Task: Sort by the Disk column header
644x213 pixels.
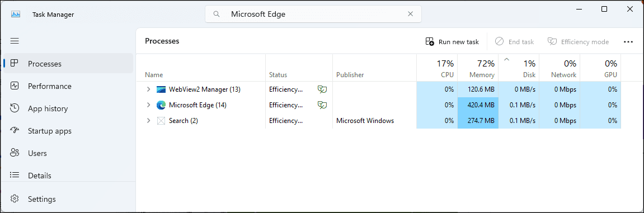Action: (x=519, y=68)
